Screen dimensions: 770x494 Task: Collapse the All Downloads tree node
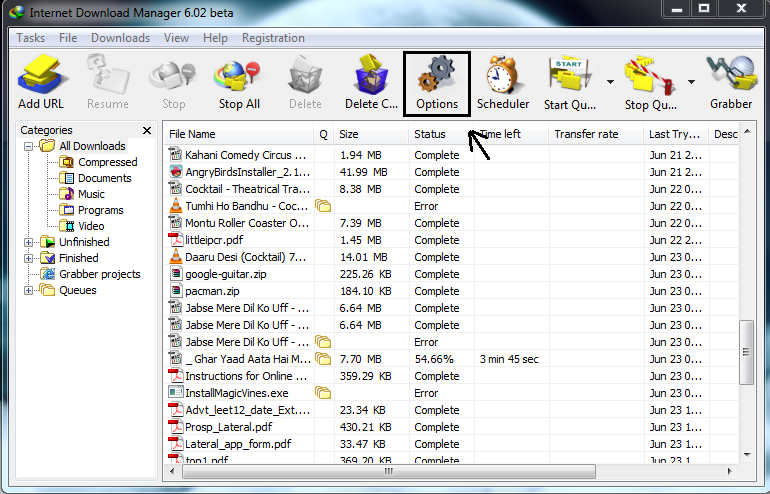[x=28, y=146]
